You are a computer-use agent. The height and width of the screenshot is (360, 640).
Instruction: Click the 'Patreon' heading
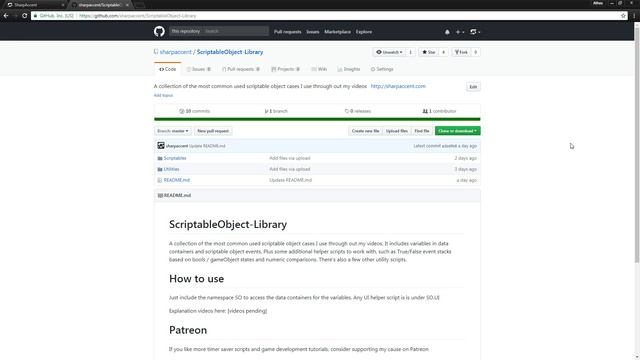[x=188, y=330]
